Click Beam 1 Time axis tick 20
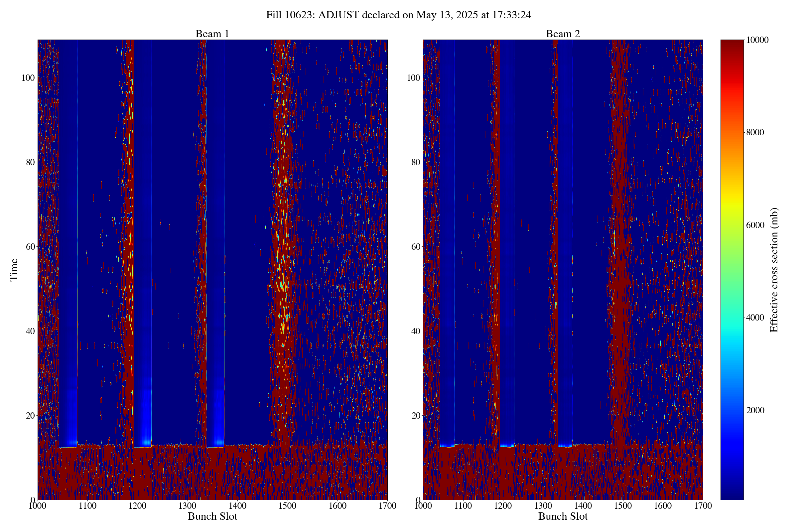This screenshot has width=798, height=532. [31, 416]
